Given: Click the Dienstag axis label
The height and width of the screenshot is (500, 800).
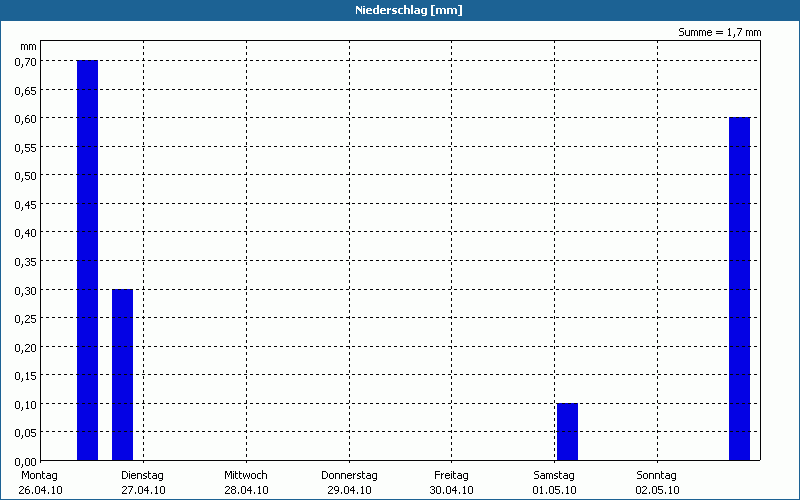Looking at the screenshot, I should (142, 476).
